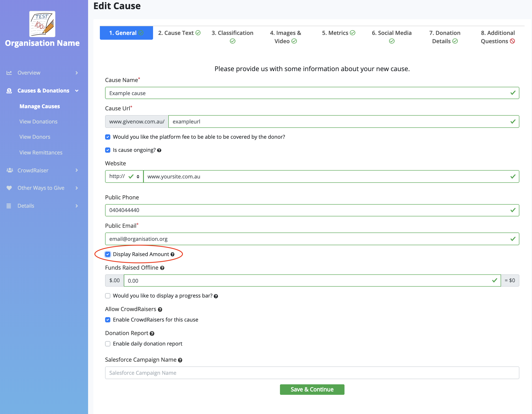Screen dimensions: 532x414
Task: Uncheck Display Raised Amount checkbox
Action: (108, 254)
